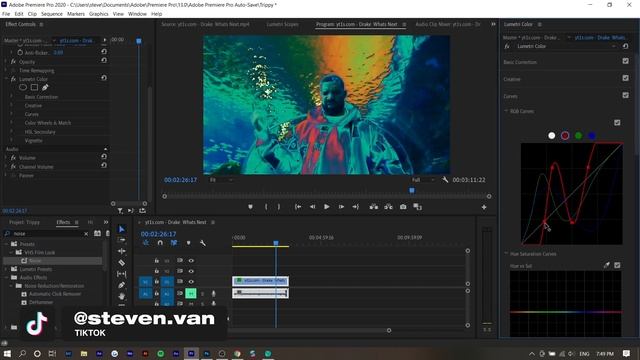Toggle timeline Snap magnet icon
The image size is (640, 360).
click(x=160, y=243)
